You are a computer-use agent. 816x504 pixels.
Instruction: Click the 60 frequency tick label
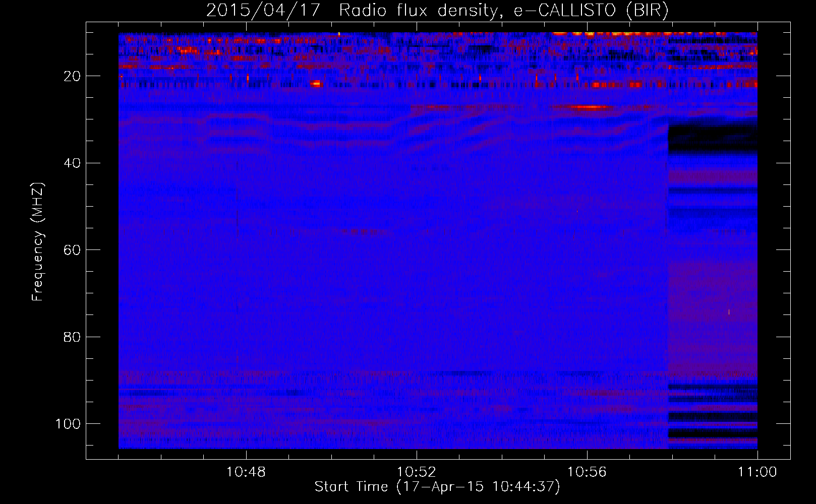coord(72,250)
